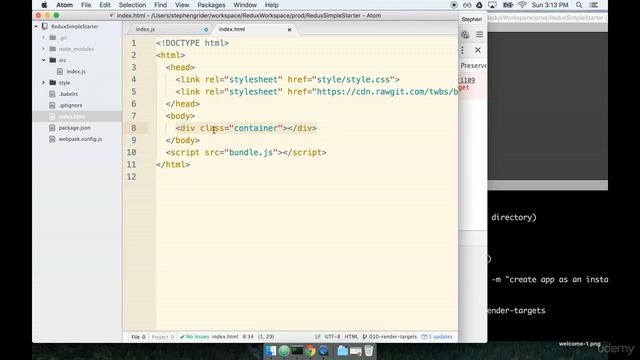
Task: Open Finder from the Dock
Action: point(271,351)
